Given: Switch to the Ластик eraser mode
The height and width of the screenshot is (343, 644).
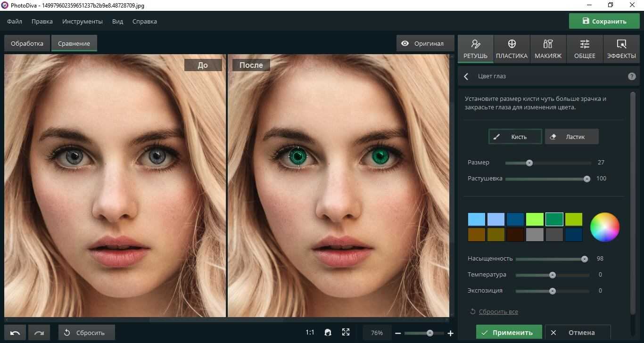Looking at the screenshot, I should click(571, 137).
